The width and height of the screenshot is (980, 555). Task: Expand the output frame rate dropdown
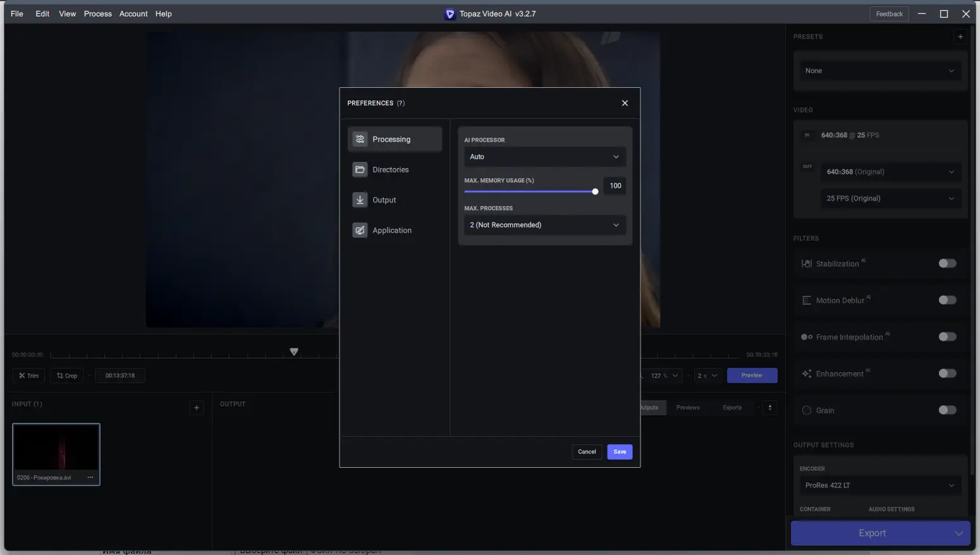point(891,198)
